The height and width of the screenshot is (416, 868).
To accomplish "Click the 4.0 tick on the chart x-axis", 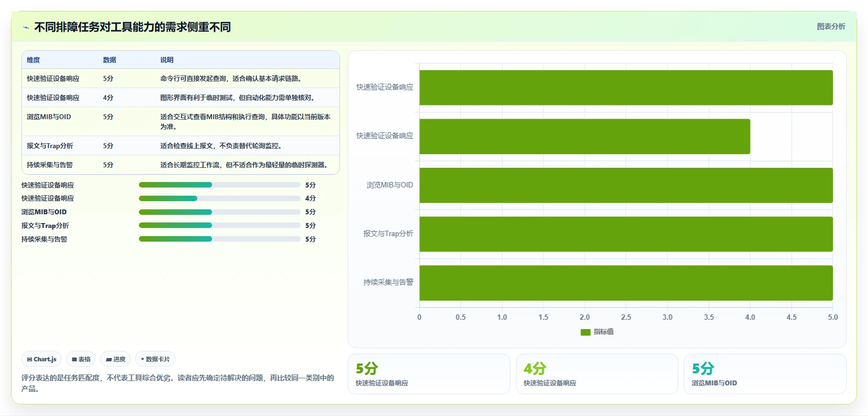I will click(750, 318).
